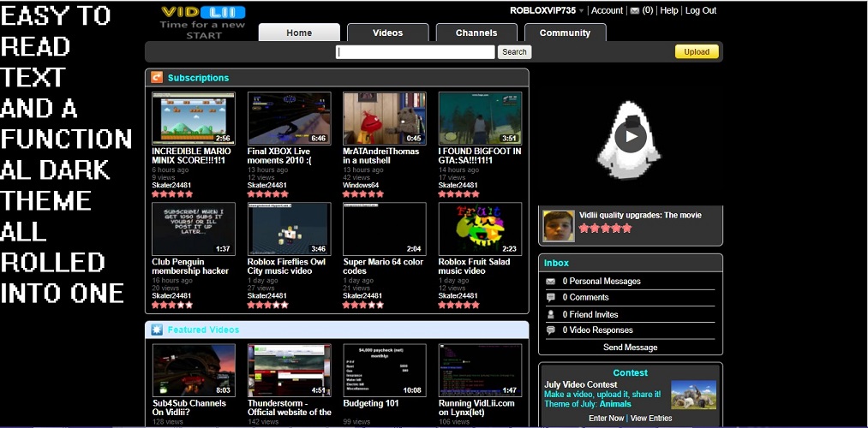The height and width of the screenshot is (428, 868).
Task: Click the Vidlii quality upgrades: The movie title
Action: pyautogui.click(x=640, y=215)
